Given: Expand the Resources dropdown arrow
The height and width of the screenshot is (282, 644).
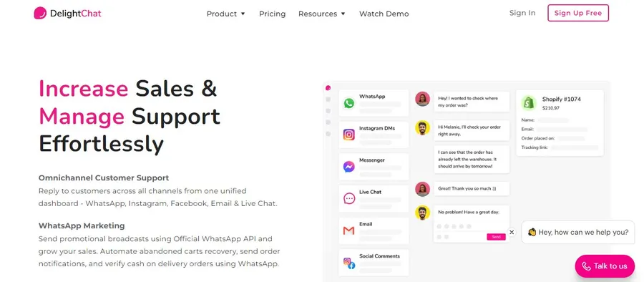Looking at the screenshot, I should pyautogui.click(x=343, y=14).
